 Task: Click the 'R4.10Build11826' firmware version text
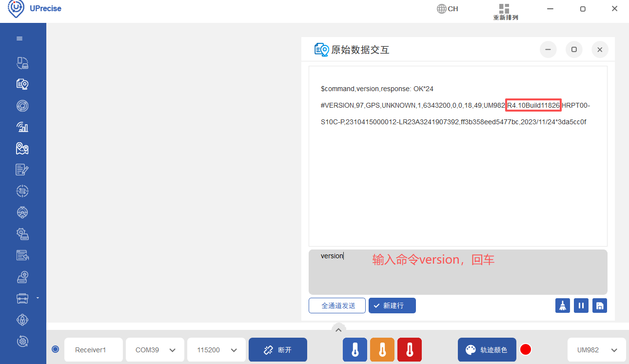[x=533, y=105]
